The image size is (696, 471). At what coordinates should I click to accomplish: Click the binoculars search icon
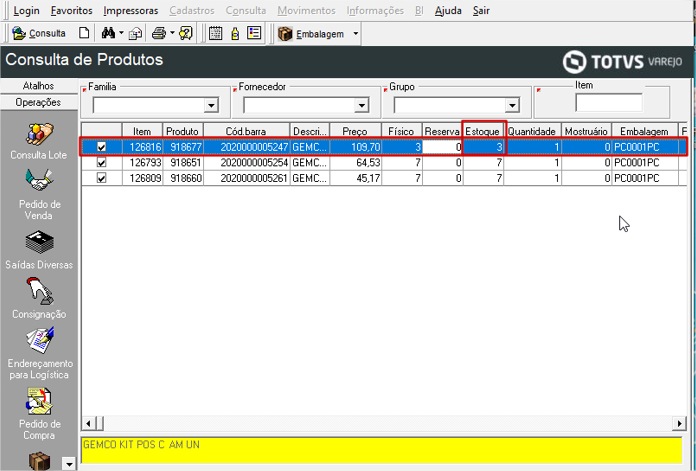108,33
